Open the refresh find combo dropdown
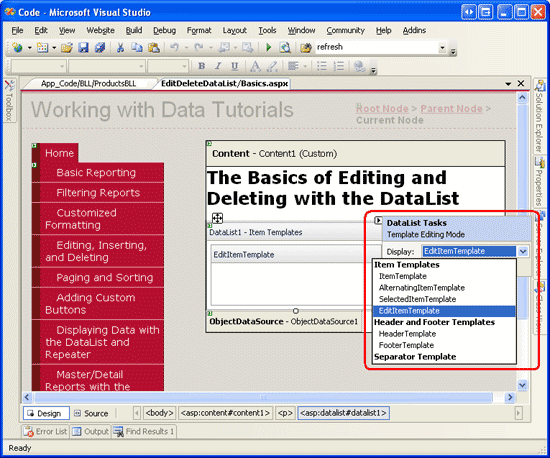 click(x=442, y=47)
